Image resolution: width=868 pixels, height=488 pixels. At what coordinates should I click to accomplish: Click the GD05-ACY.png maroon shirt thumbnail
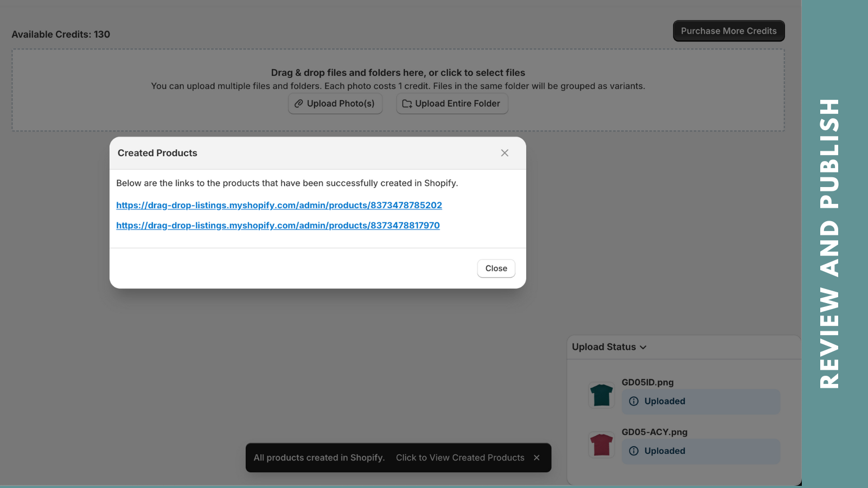[602, 445]
